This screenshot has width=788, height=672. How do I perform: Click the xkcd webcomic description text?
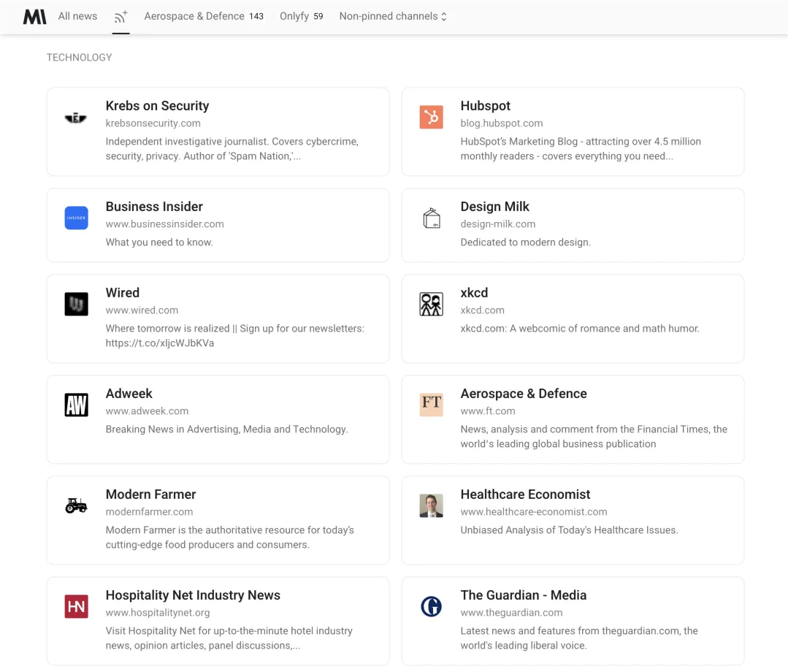pyautogui.click(x=580, y=328)
